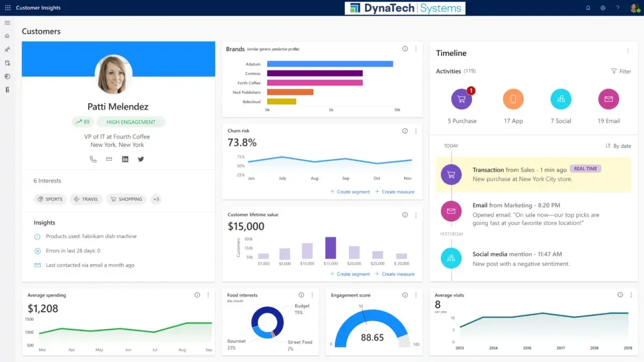Show info for the Churn risk card

tap(405, 131)
